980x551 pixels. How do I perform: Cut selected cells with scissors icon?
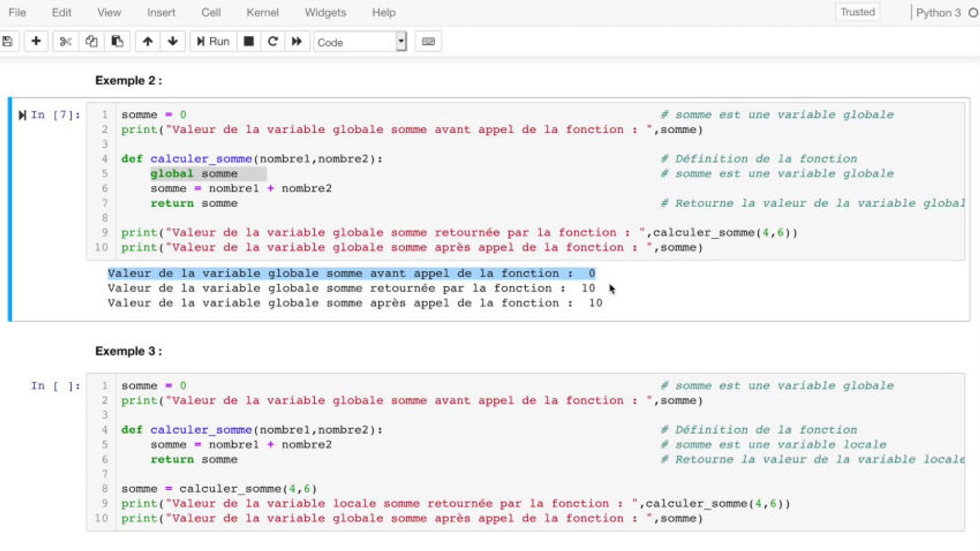click(x=65, y=41)
